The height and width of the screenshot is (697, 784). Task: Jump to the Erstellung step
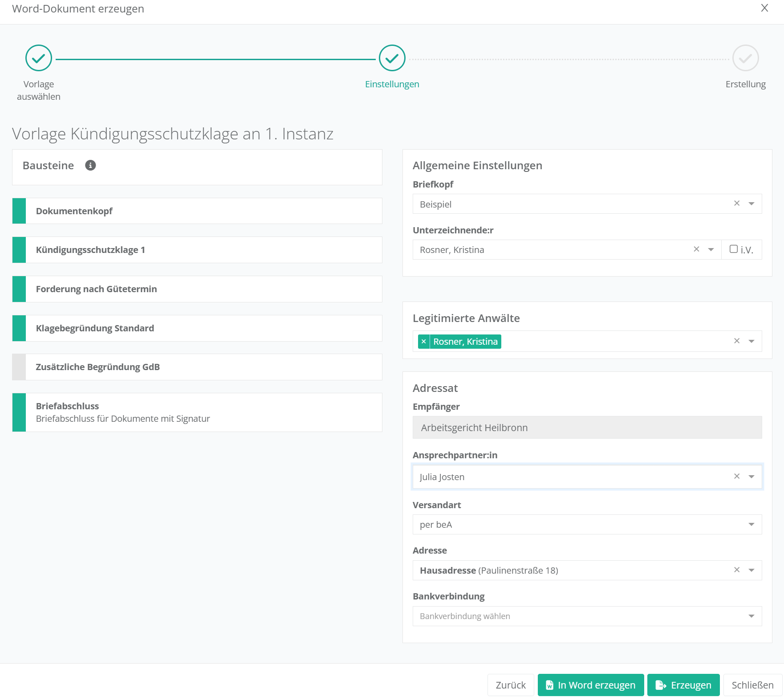[745, 58]
